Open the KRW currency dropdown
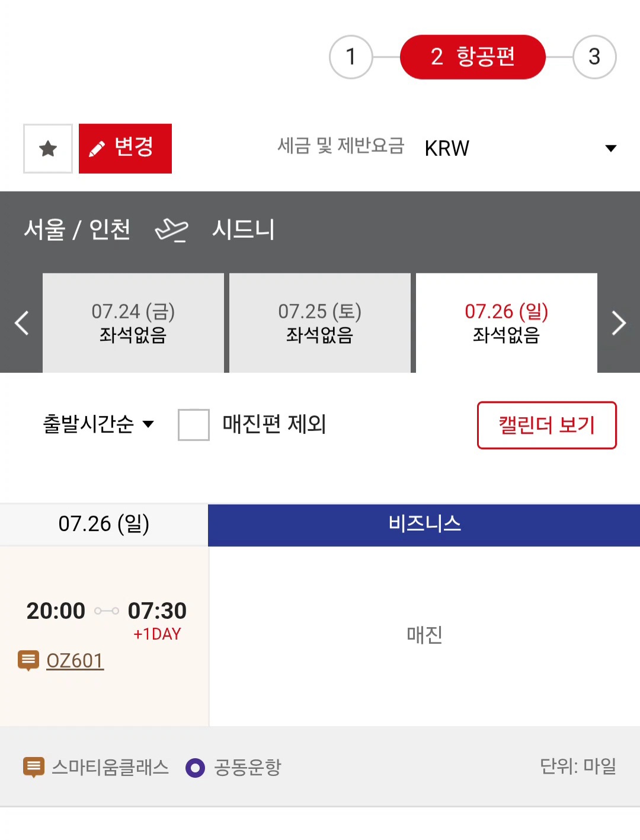 (521, 148)
